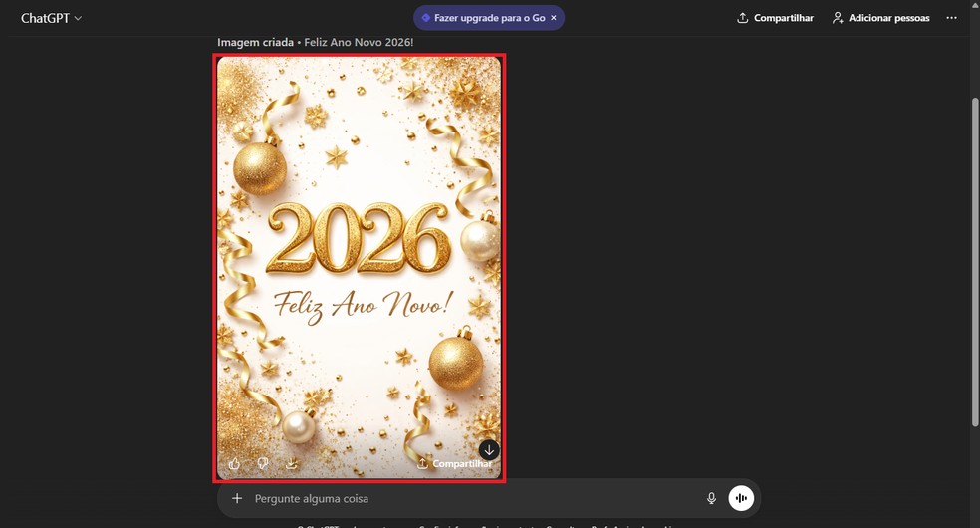
Task: Click Compartilhar in the top bar
Action: tap(775, 18)
